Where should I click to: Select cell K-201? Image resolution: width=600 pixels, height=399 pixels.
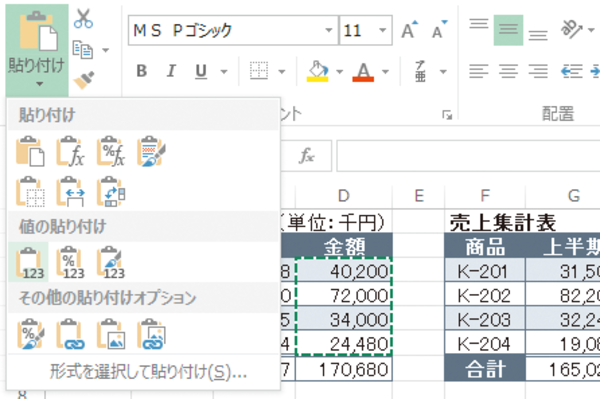point(485,271)
